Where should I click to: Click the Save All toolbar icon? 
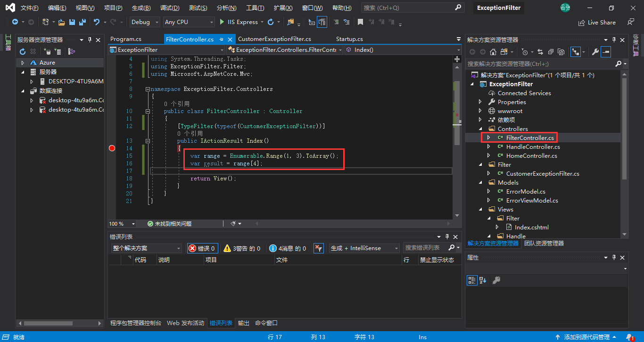tap(83, 22)
